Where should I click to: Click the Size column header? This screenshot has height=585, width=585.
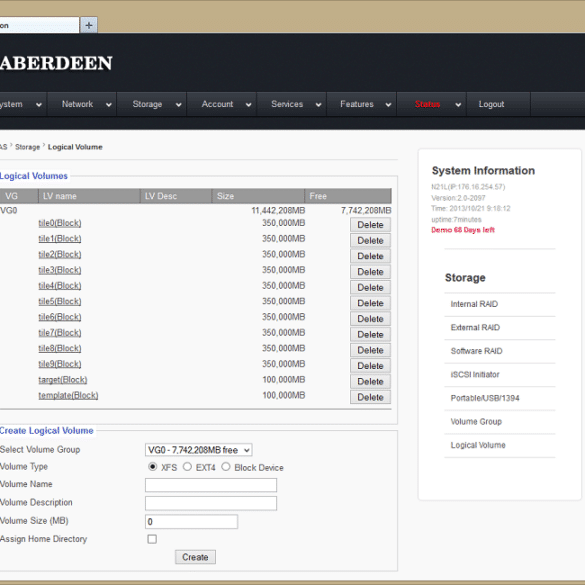click(x=258, y=196)
